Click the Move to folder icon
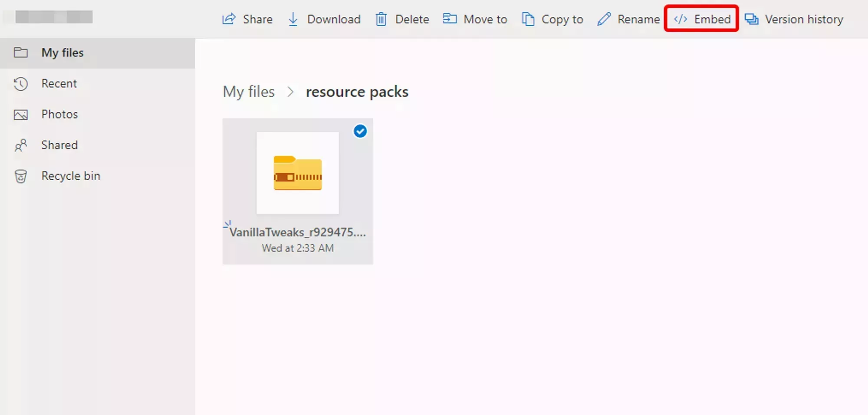This screenshot has width=868, height=415. 450,19
